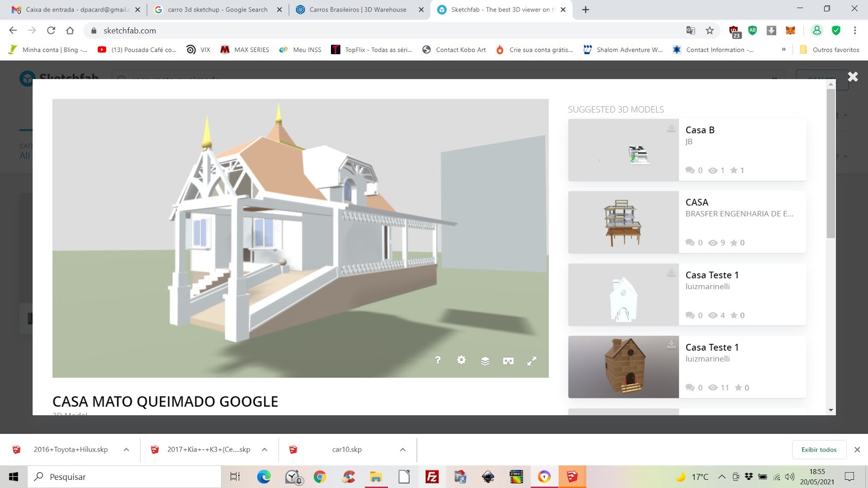Expand options for car10.skp download
This screenshot has width=868, height=488.
click(x=403, y=450)
